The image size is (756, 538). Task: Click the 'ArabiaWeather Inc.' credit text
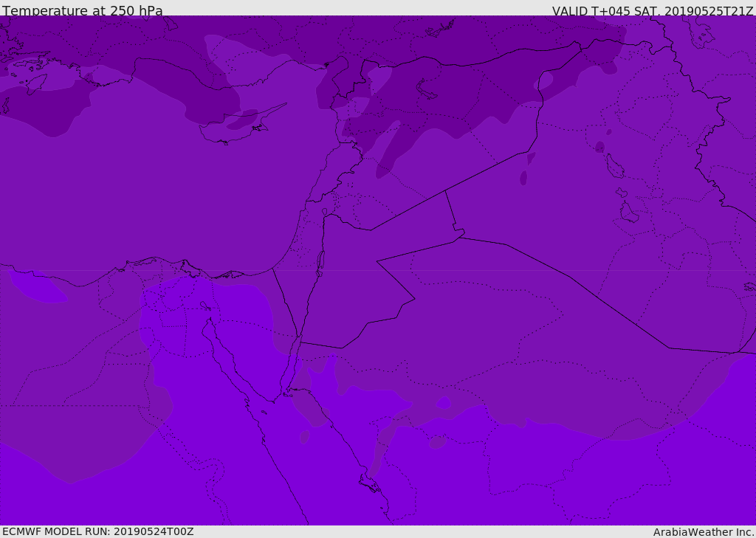[703, 532]
